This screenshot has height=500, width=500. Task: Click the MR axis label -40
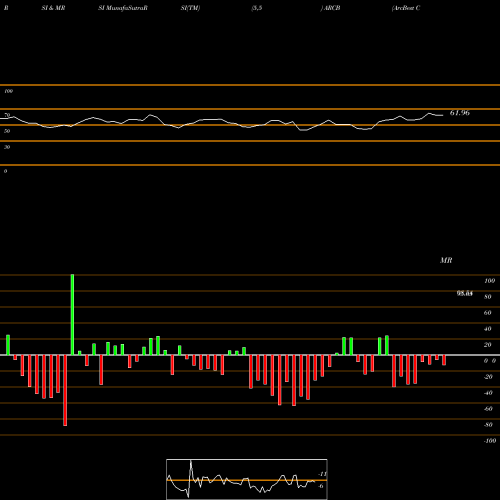coord(488,393)
